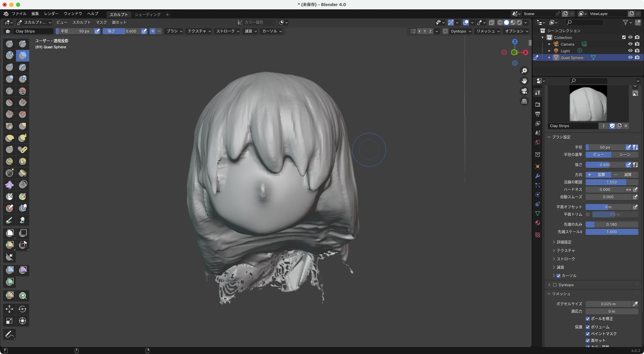Open the オプション dropdown in header

point(517,31)
